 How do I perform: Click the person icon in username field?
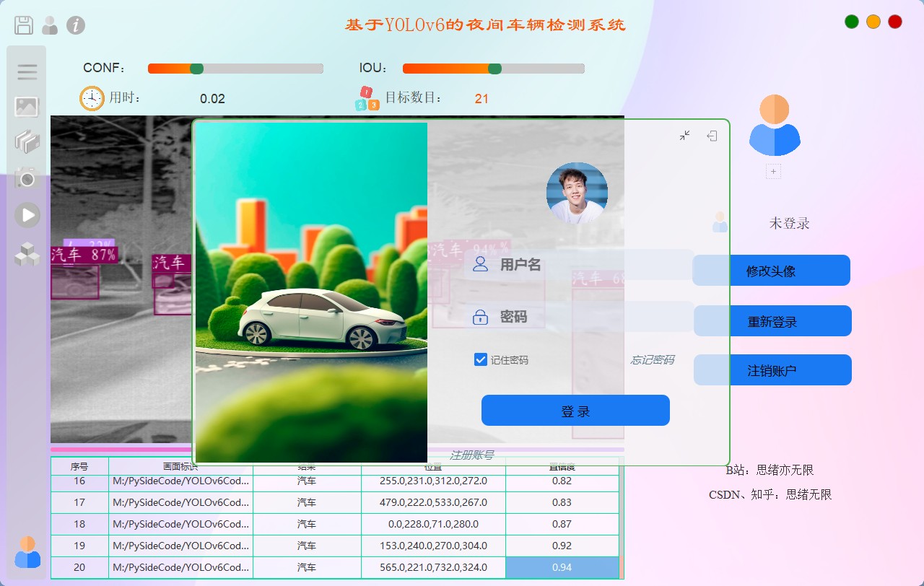480,264
